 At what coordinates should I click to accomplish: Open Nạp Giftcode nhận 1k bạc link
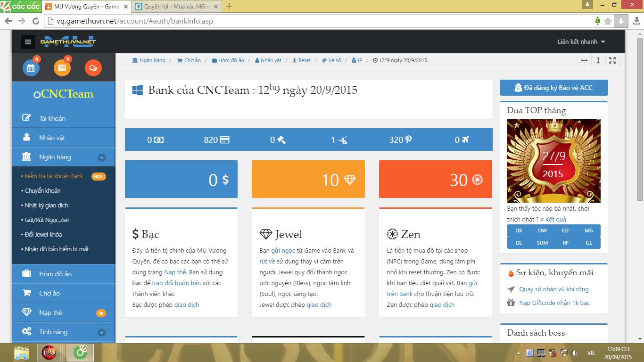pos(554,303)
